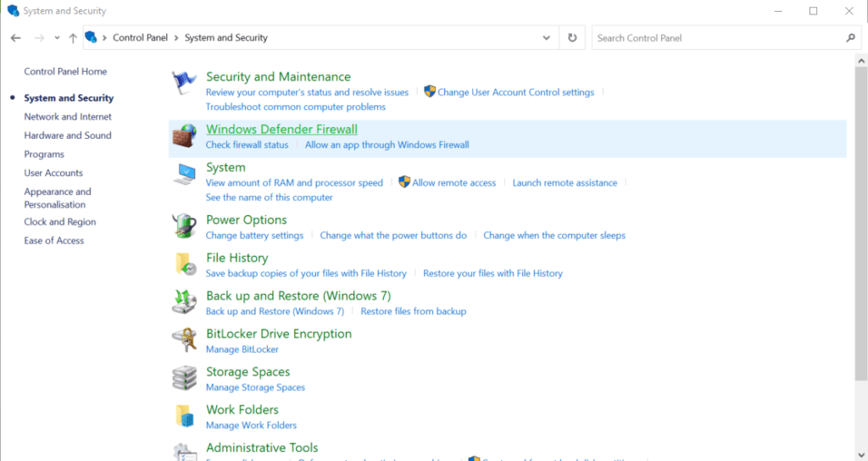Open Control Panel Home
The height and width of the screenshot is (461, 868).
pyautogui.click(x=65, y=71)
